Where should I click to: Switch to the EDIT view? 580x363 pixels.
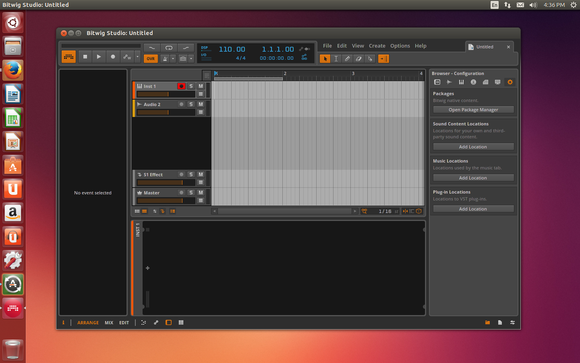click(x=124, y=323)
